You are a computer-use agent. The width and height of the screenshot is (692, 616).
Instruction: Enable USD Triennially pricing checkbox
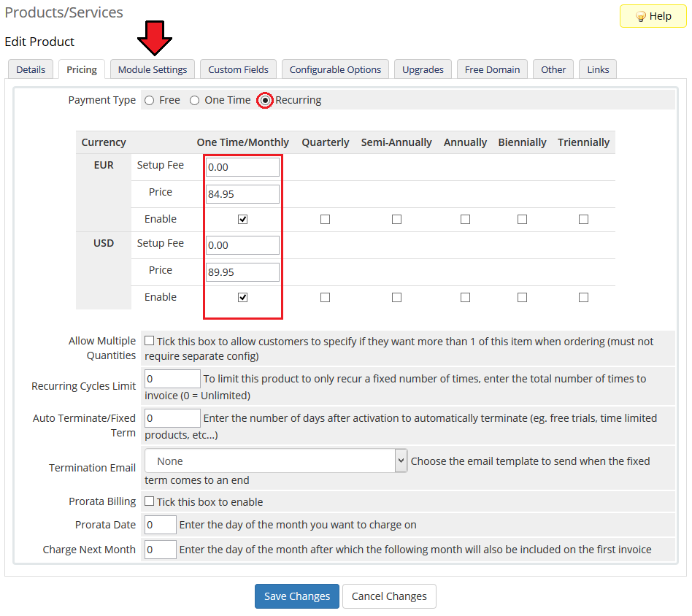[x=583, y=297]
